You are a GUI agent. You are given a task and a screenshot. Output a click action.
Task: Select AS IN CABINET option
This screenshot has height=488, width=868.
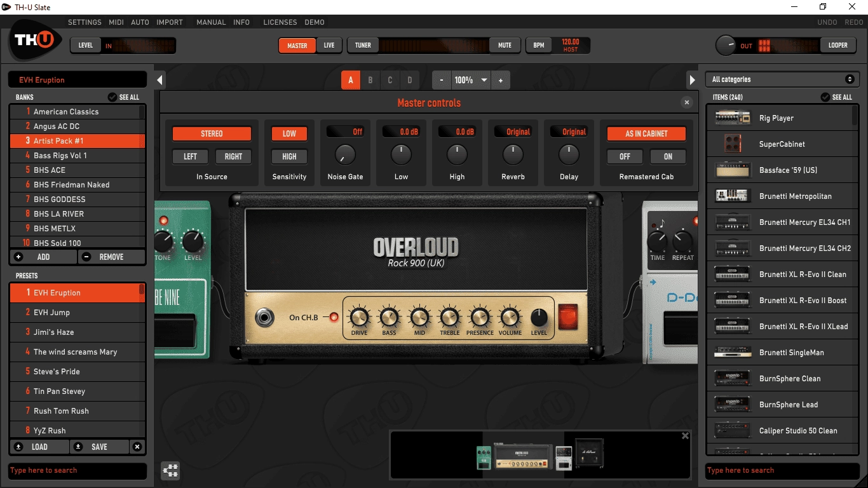point(646,133)
